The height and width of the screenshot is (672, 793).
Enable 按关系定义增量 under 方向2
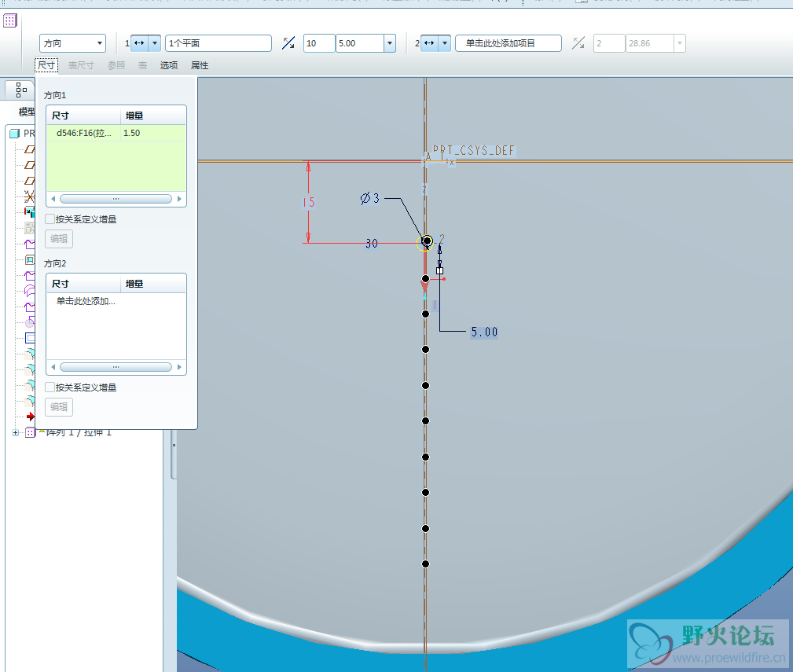pos(50,387)
